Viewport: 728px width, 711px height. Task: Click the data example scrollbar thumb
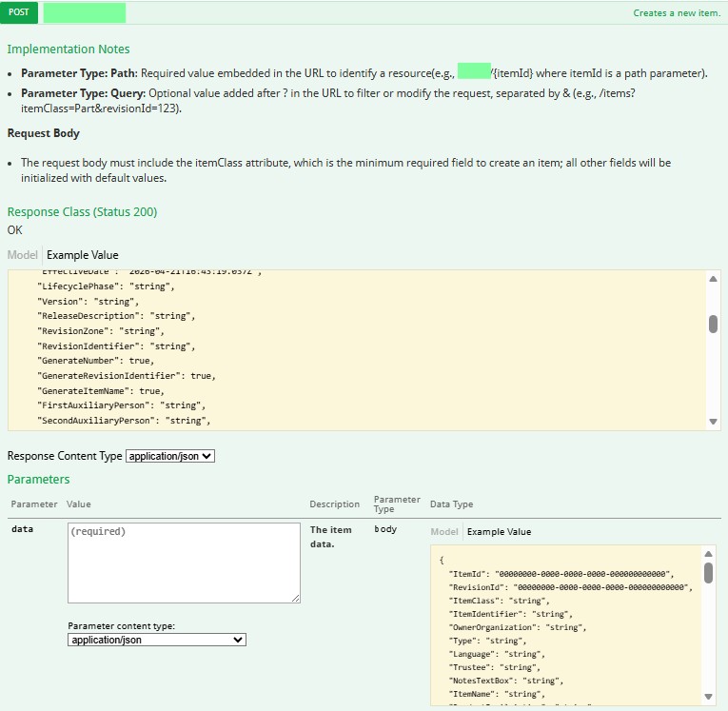(708, 572)
